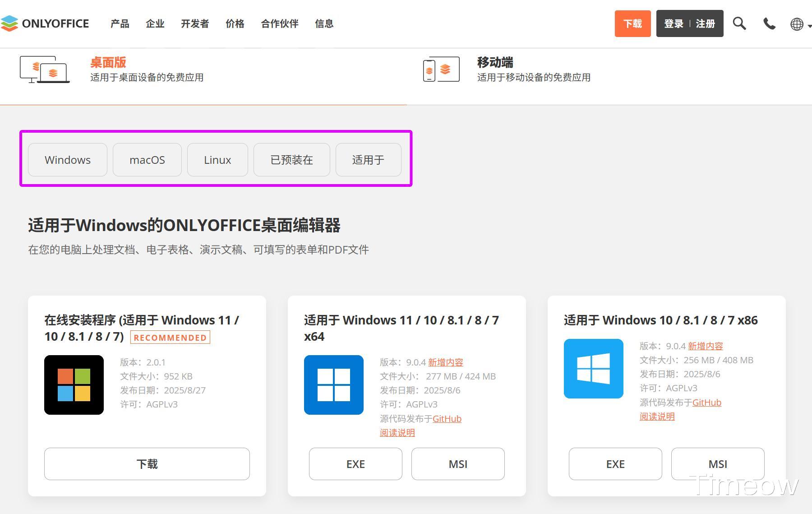Download the x64 EXE installer

click(355, 464)
